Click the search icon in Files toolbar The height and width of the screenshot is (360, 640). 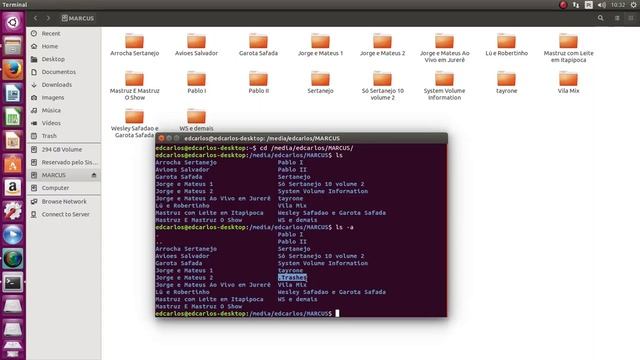(600, 18)
